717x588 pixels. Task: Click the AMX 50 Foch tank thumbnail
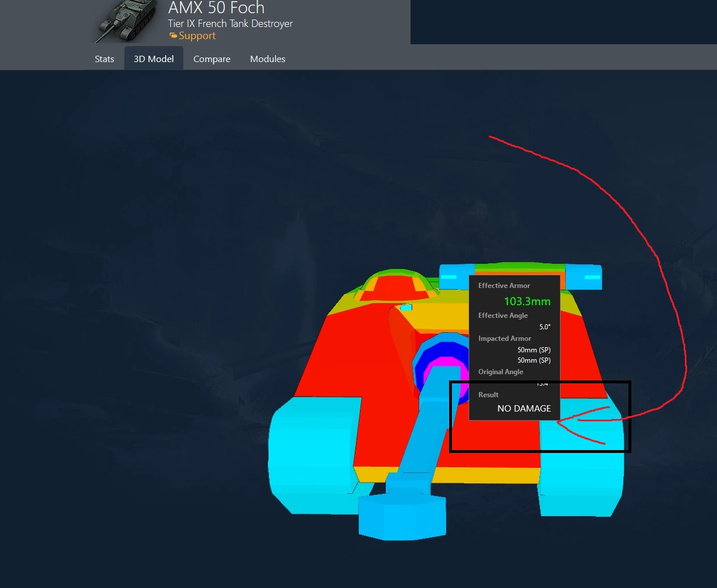pyautogui.click(x=126, y=21)
